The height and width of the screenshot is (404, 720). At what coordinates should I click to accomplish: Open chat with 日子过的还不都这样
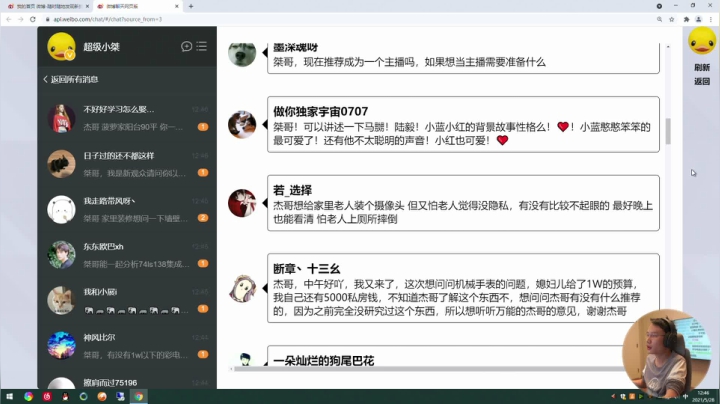127,164
